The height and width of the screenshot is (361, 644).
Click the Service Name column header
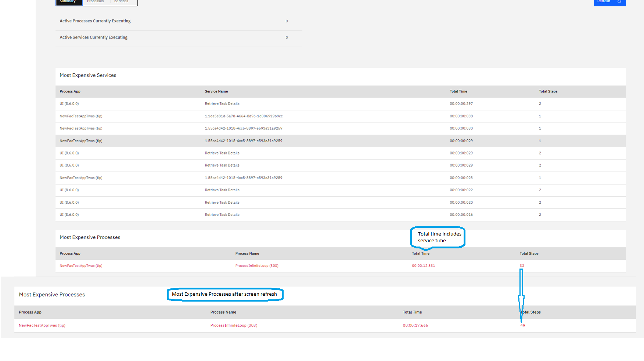click(x=216, y=92)
